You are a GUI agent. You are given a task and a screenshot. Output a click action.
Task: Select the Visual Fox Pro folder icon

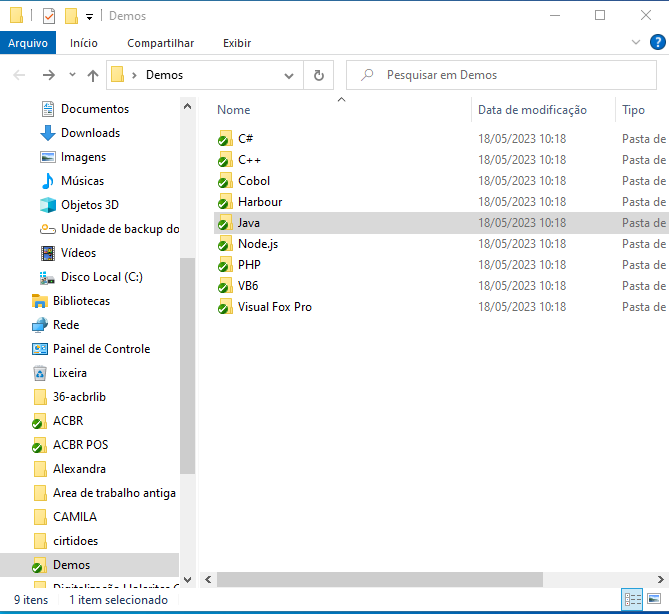[224, 307]
